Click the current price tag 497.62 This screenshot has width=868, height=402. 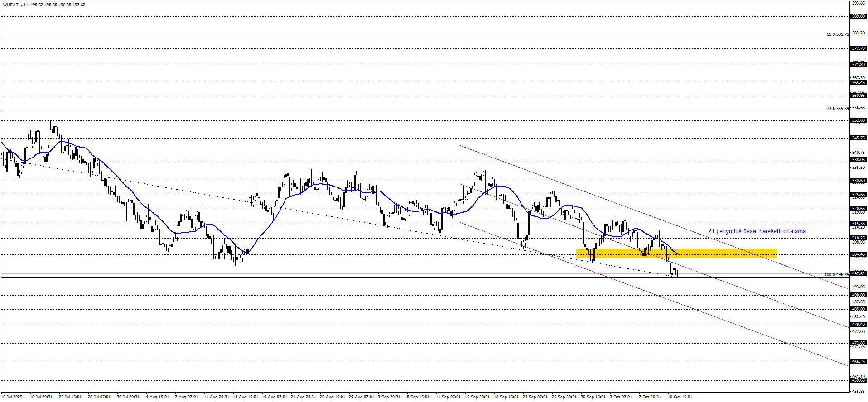pos(858,274)
